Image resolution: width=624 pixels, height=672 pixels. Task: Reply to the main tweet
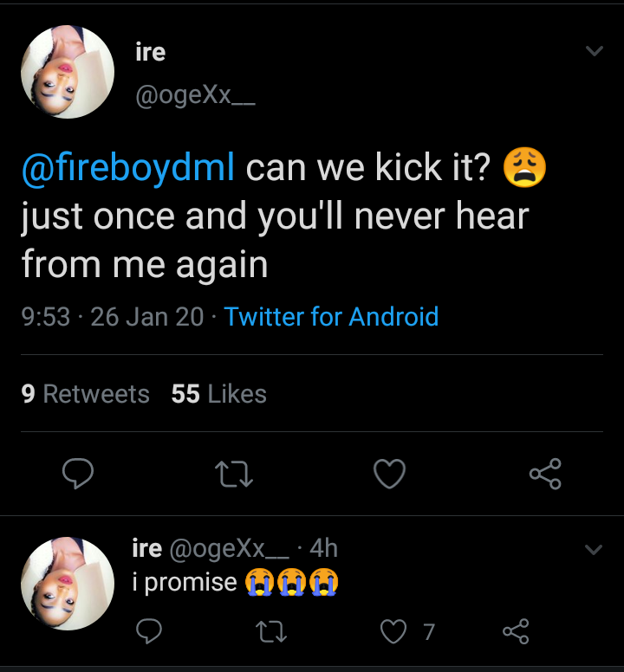pyautogui.click(x=78, y=474)
